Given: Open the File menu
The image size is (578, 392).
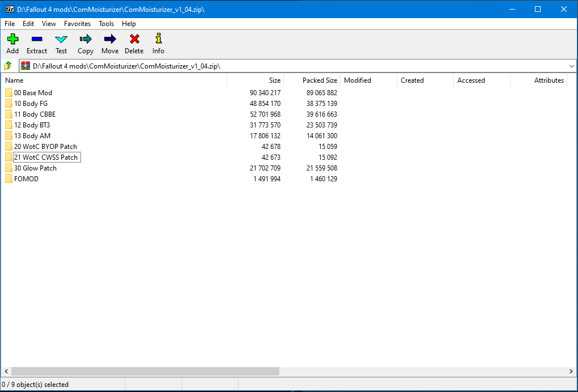Looking at the screenshot, I should (10, 24).
